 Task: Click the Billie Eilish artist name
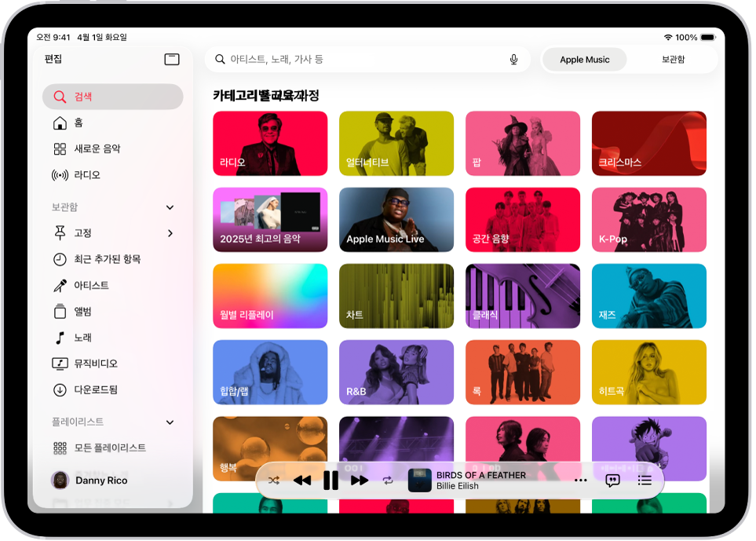(458, 486)
